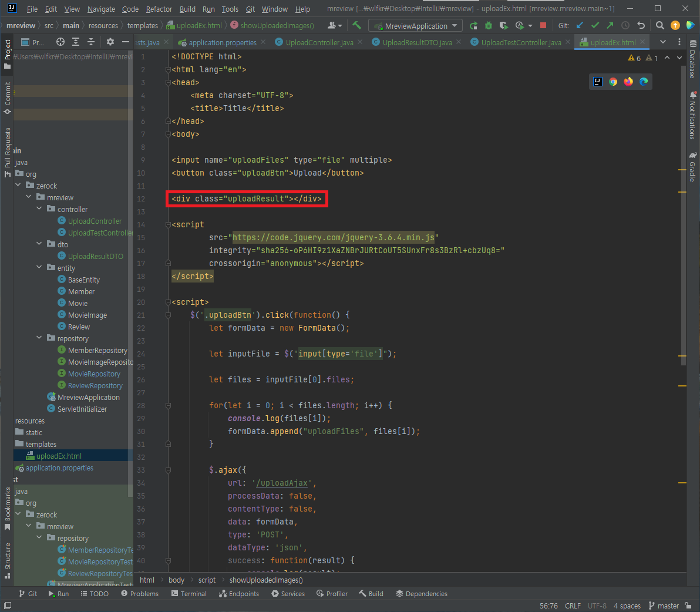The height and width of the screenshot is (612, 700).
Task: Toggle the Bookmarks tool window
Action: coord(8,509)
